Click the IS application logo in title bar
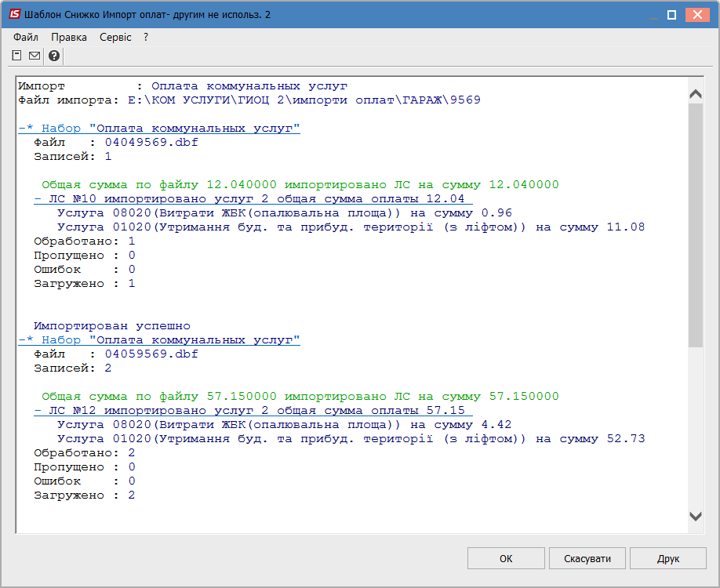The height and width of the screenshot is (588, 720). tap(14, 14)
